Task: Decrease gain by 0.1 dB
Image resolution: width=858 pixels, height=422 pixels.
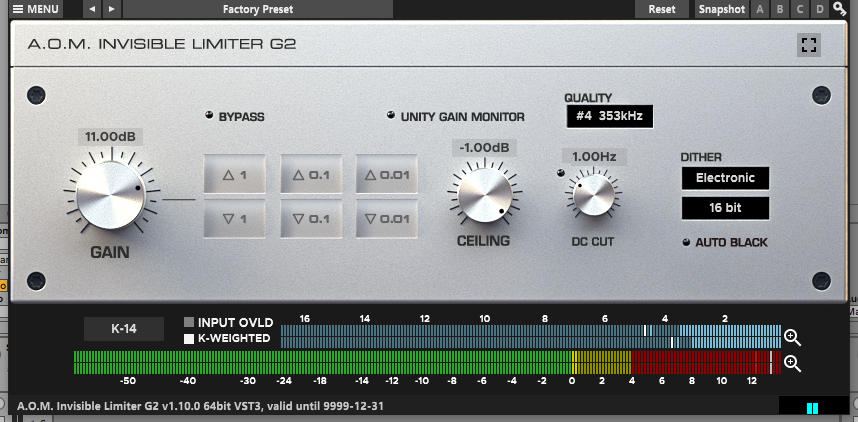Action: point(311,218)
